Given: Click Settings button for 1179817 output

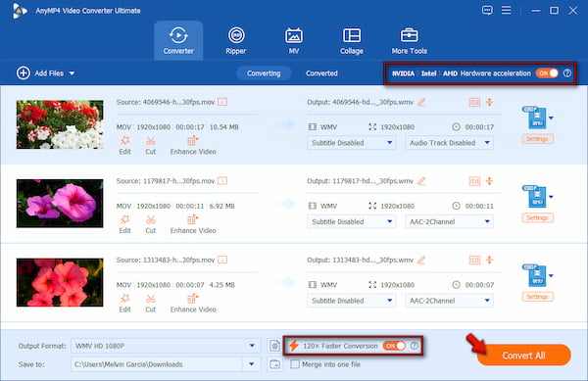Looking at the screenshot, I should tap(537, 218).
